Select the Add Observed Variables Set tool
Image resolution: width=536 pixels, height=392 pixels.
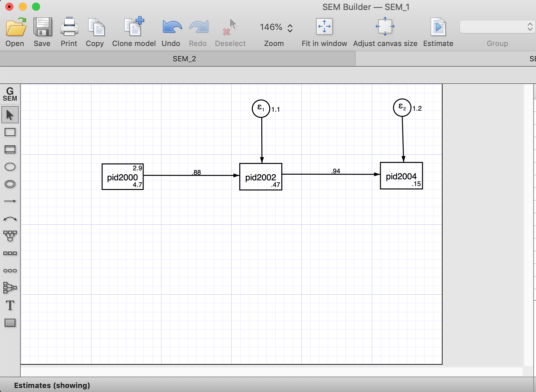click(10, 253)
